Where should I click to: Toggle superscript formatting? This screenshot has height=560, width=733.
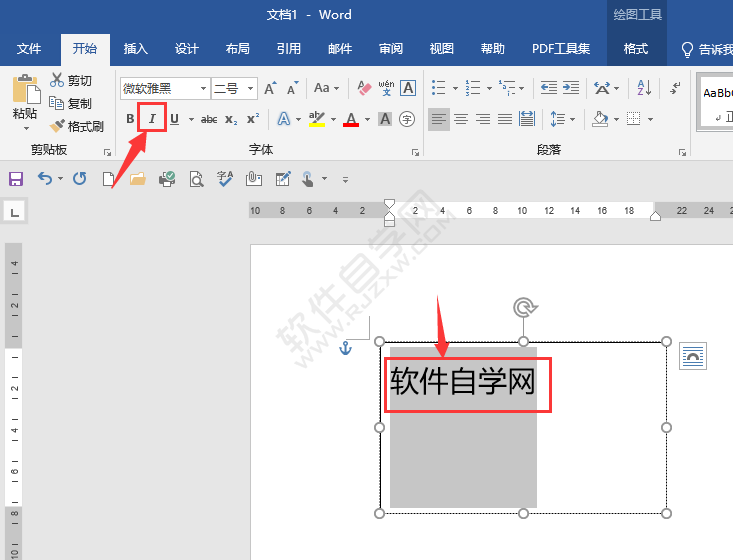click(x=253, y=119)
